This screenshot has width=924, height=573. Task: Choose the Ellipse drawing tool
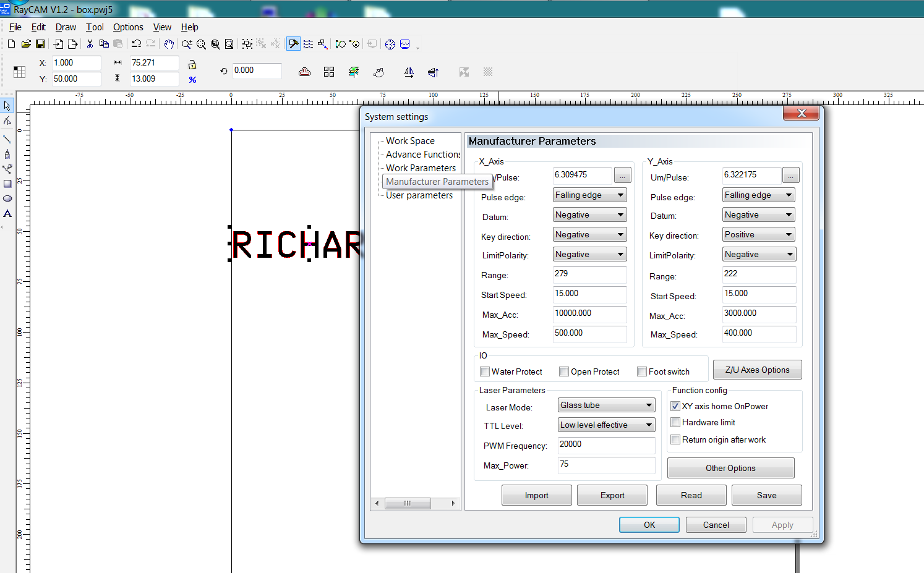(7, 198)
